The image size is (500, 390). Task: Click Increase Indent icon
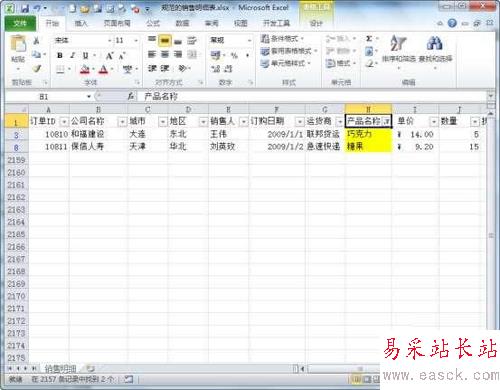tap(165, 69)
